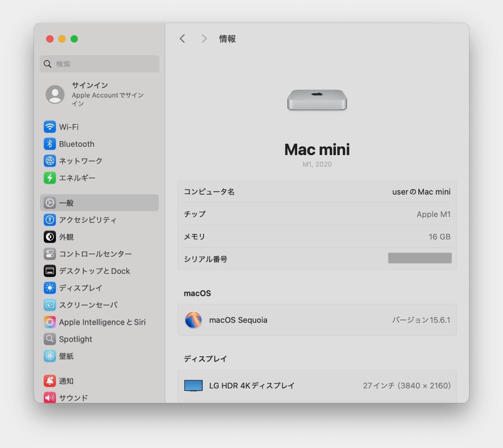Open スクリーンセーバ settings
The image size is (503, 448).
[50, 305]
